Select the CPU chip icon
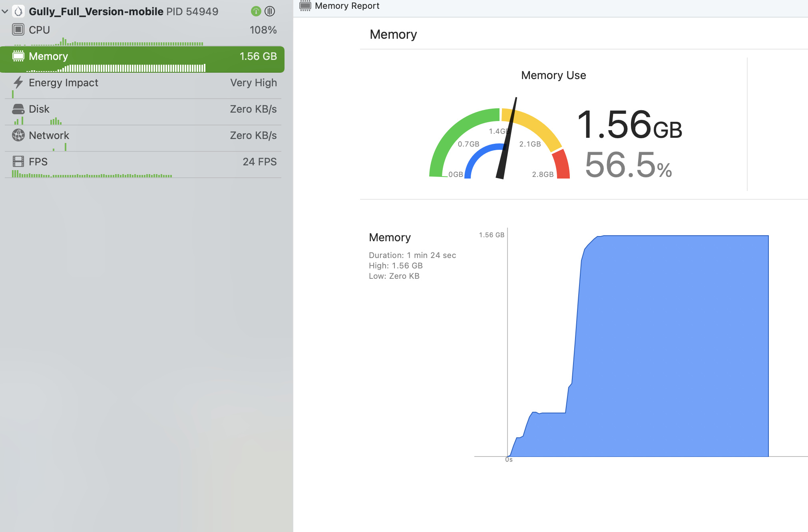The image size is (808, 532). (18, 30)
